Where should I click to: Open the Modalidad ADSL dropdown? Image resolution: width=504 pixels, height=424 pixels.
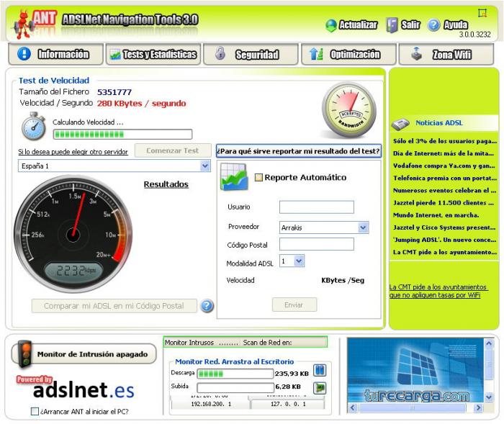(299, 261)
